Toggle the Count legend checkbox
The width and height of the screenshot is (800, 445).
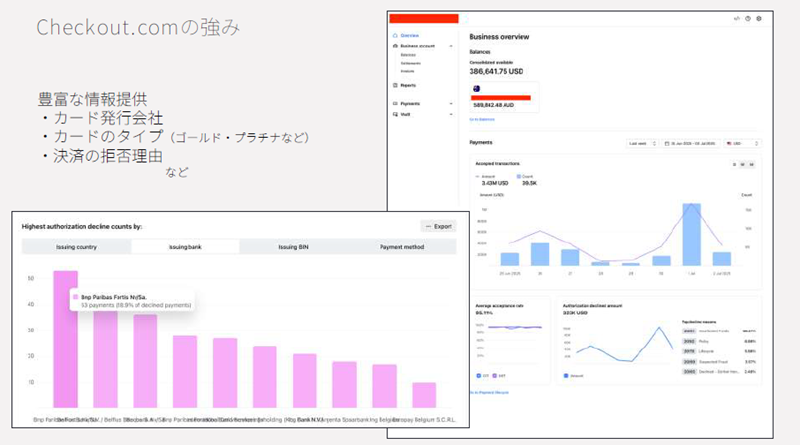point(518,175)
